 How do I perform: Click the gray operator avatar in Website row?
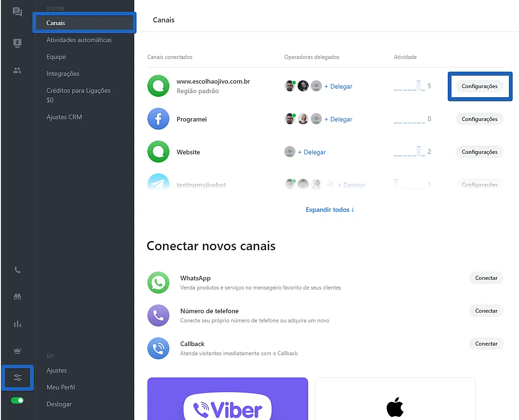[x=290, y=152]
